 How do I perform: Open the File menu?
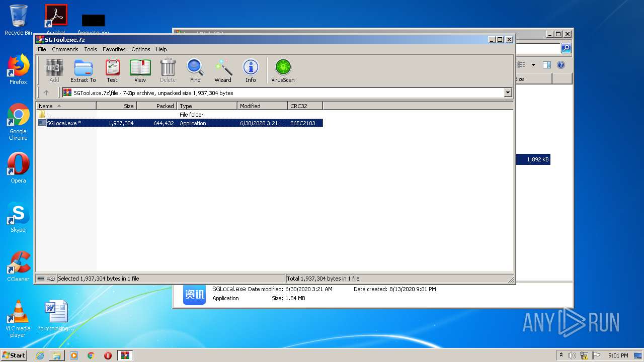(x=42, y=49)
